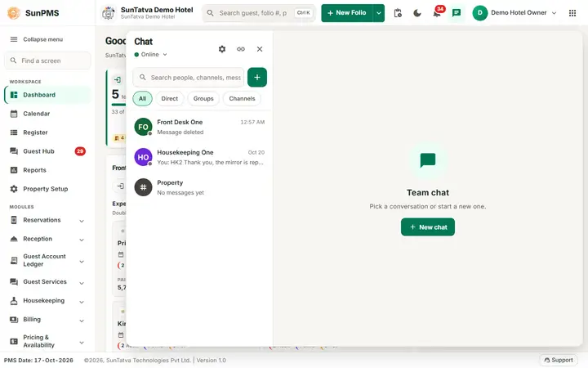Open the New Folio dropdown arrow
The image size is (588, 368).
click(379, 13)
